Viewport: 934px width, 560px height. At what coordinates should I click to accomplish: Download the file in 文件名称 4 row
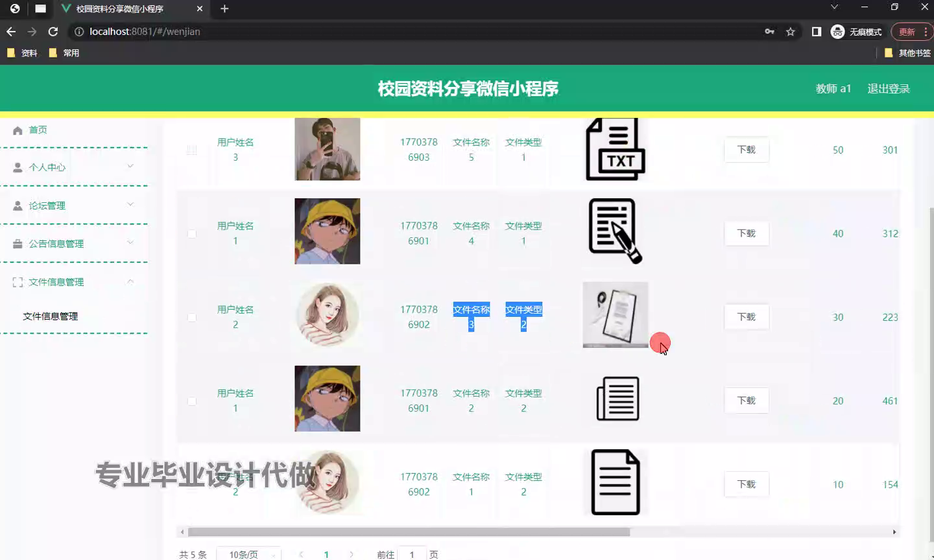click(747, 233)
